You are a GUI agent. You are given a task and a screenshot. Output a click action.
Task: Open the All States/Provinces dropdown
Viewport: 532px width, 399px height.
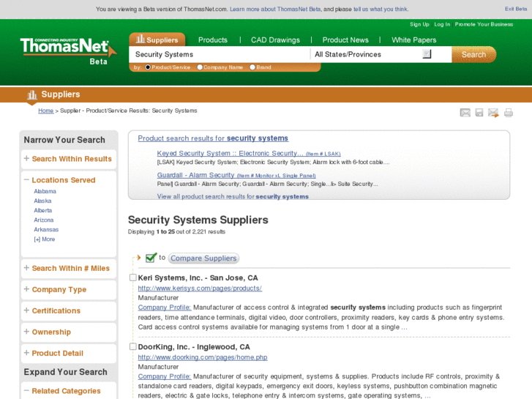point(427,54)
